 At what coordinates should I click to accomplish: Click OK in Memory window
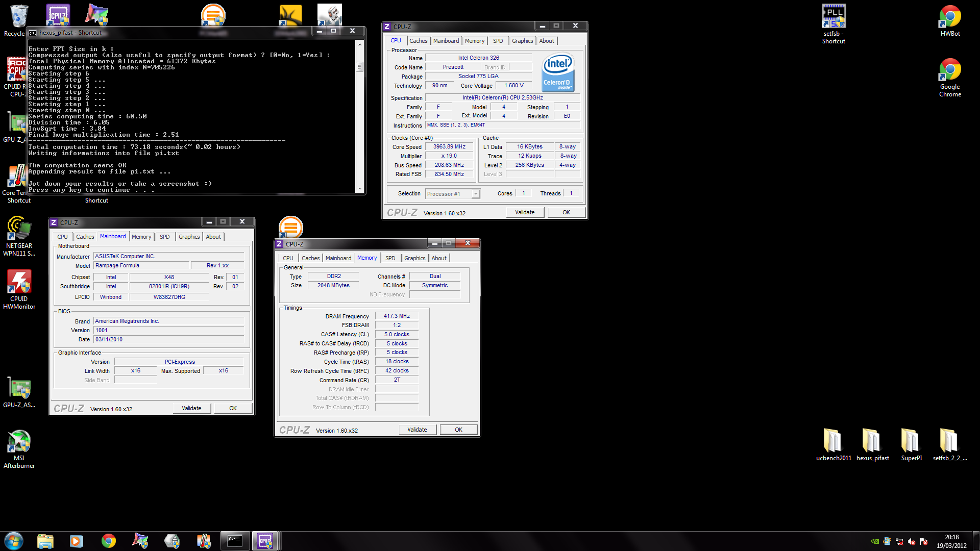458,430
